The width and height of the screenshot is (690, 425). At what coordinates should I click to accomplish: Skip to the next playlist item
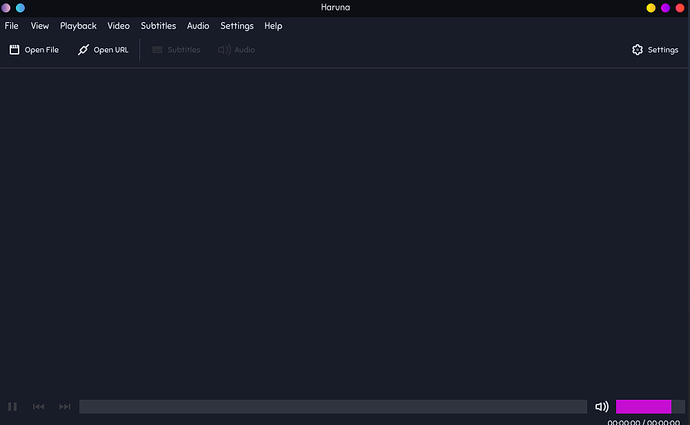tap(65, 407)
